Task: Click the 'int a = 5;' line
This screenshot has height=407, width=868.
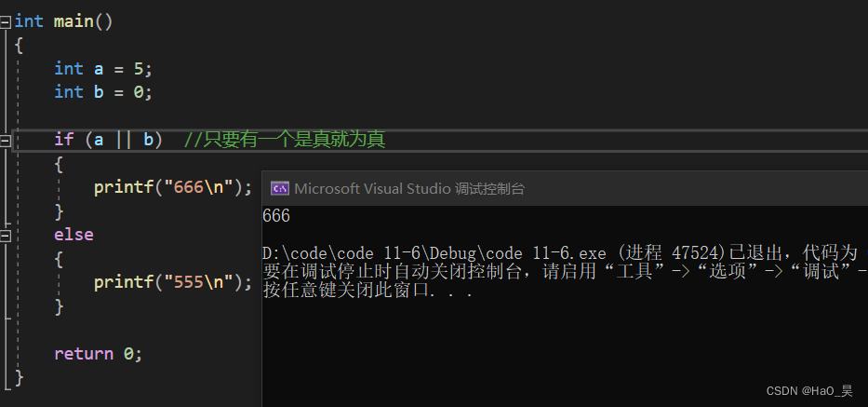Action: [x=103, y=69]
